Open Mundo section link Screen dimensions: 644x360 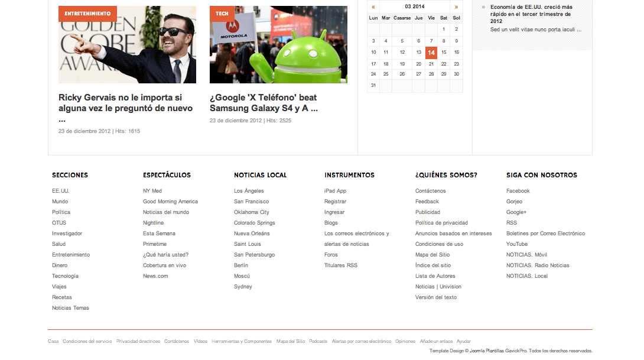[x=60, y=202]
